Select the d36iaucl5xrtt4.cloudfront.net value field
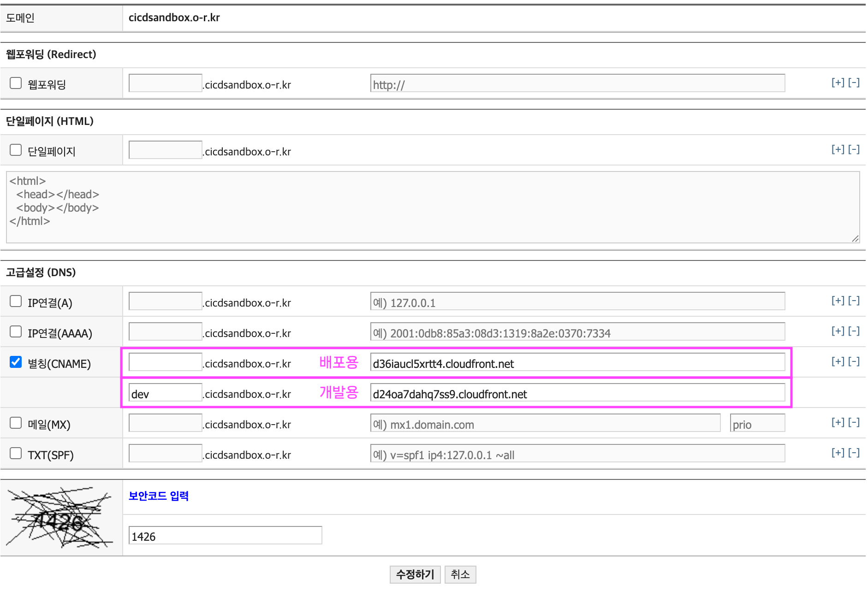This screenshot has height=591, width=868. [x=577, y=362]
